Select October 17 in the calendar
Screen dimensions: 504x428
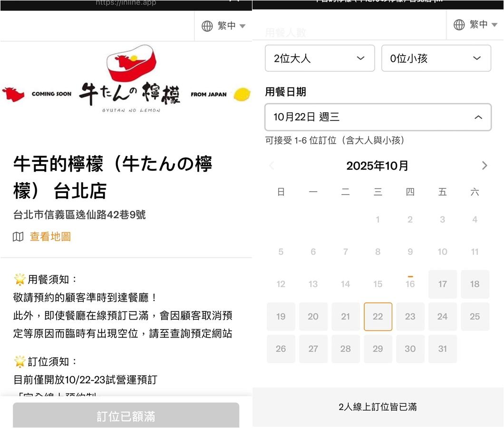coord(443,284)
